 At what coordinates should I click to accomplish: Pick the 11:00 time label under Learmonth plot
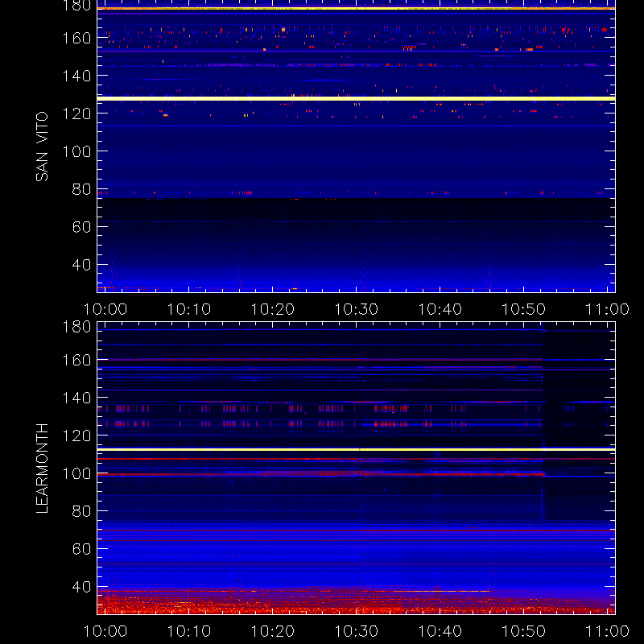point(608,631)
